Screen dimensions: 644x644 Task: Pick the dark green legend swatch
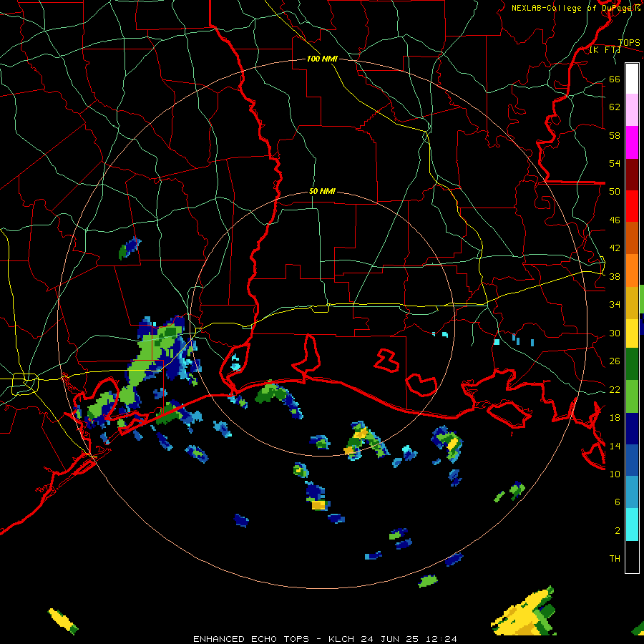(x=632, y=364)
